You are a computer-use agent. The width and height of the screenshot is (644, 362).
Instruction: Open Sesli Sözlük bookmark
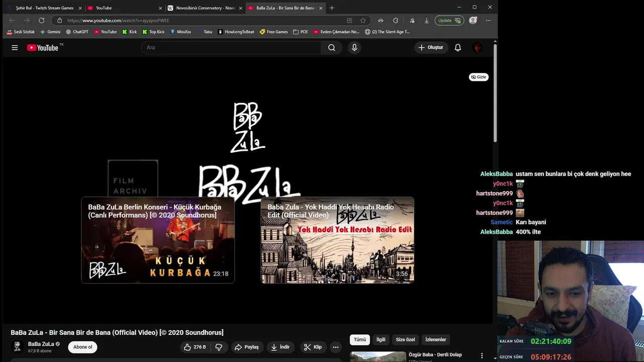(x=21, y=32)
